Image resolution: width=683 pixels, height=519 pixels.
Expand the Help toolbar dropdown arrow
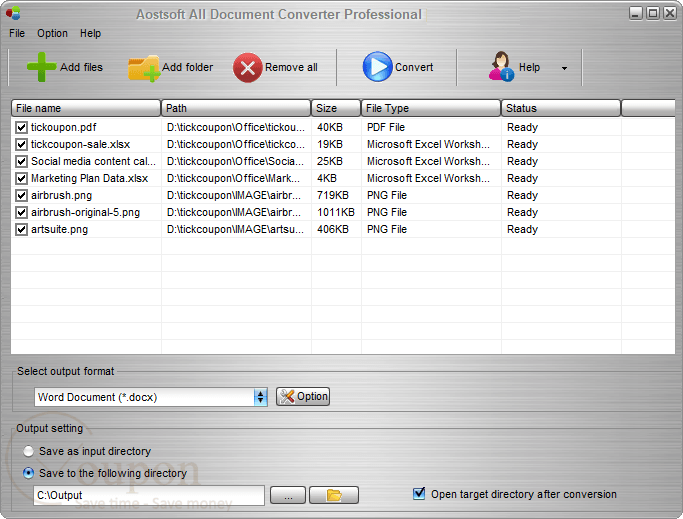564,68
